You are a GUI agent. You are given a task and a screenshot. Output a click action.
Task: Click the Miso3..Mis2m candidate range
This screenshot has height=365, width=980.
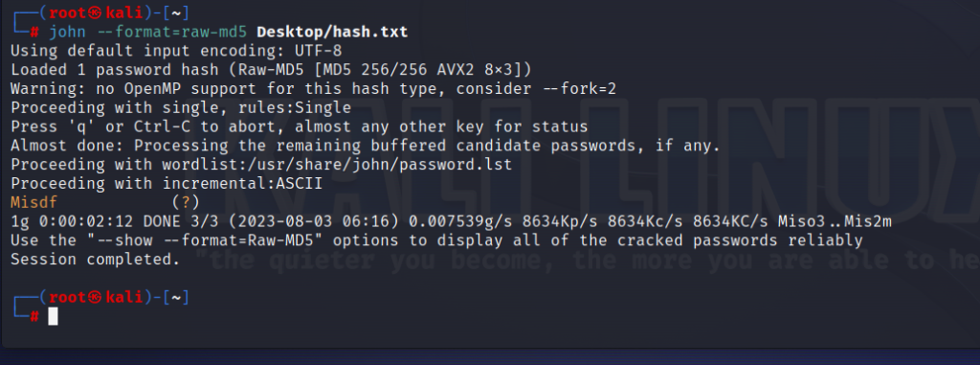[x=835, y=221]
